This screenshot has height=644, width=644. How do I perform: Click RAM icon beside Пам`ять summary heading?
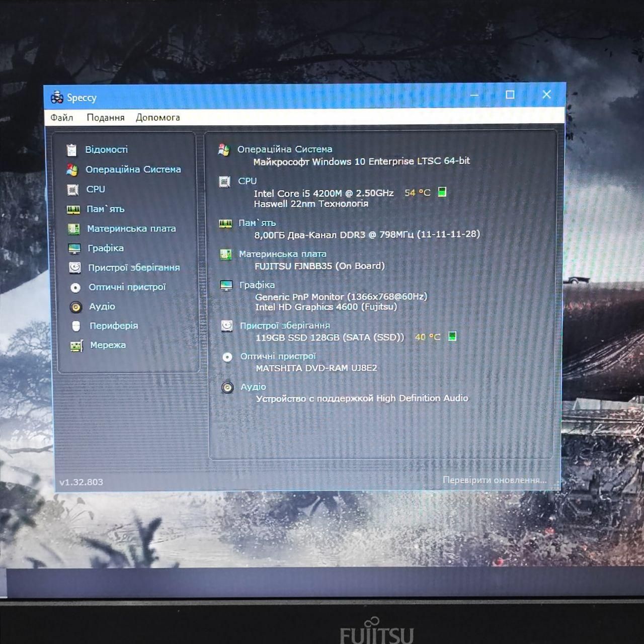(x=225, y=223)
